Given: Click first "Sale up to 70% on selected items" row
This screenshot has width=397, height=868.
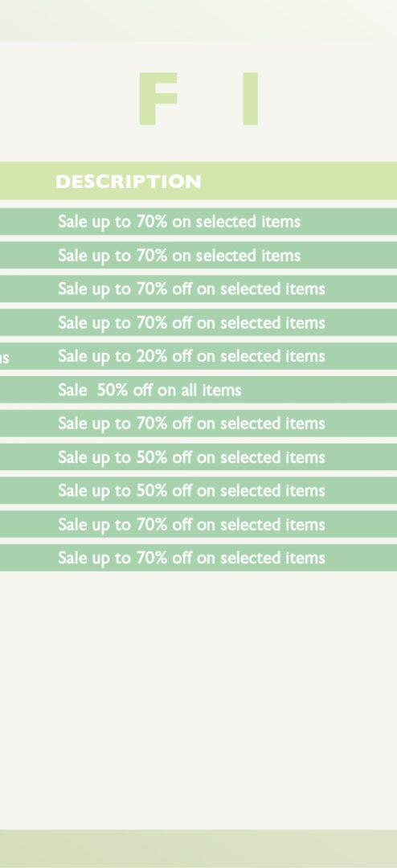Looking at the screenshot, I should (198, 222).
